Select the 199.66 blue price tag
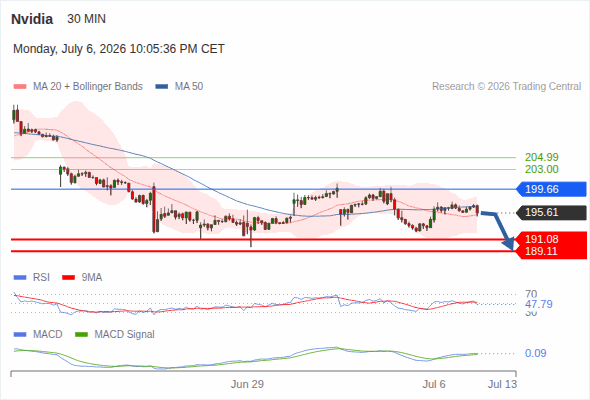 552,189
